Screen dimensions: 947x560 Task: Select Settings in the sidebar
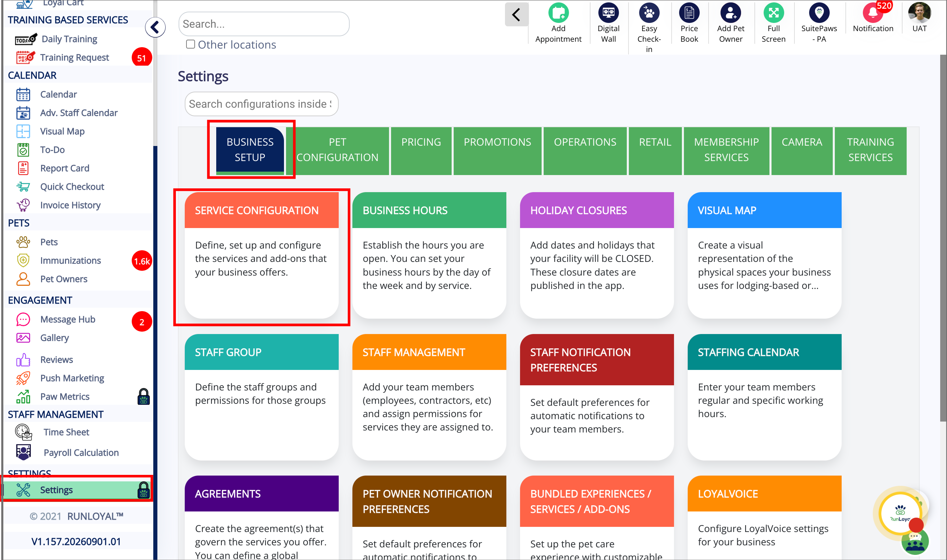click(77, 490)
